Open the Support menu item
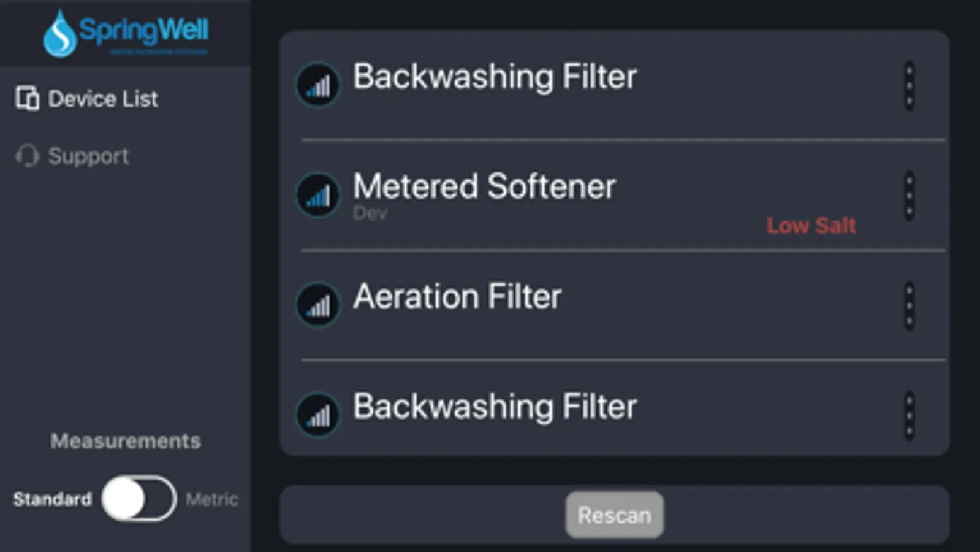 (x=88, y=156)
